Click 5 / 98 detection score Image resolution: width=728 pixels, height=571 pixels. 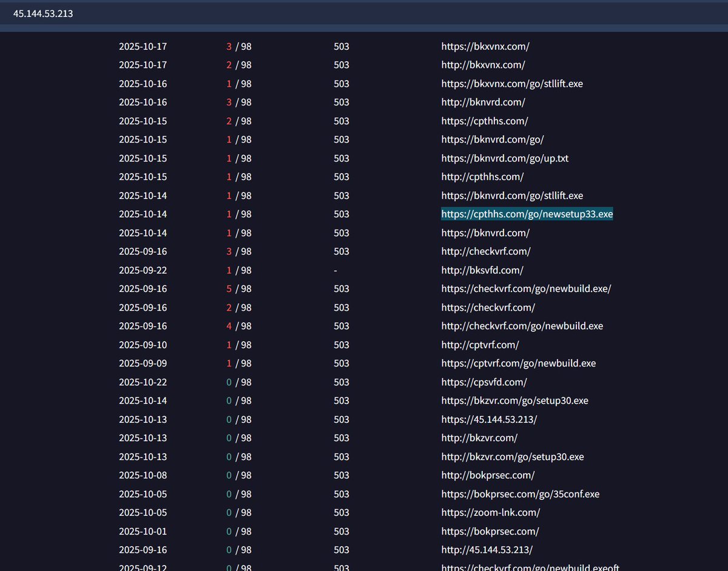tap(239, 289)
